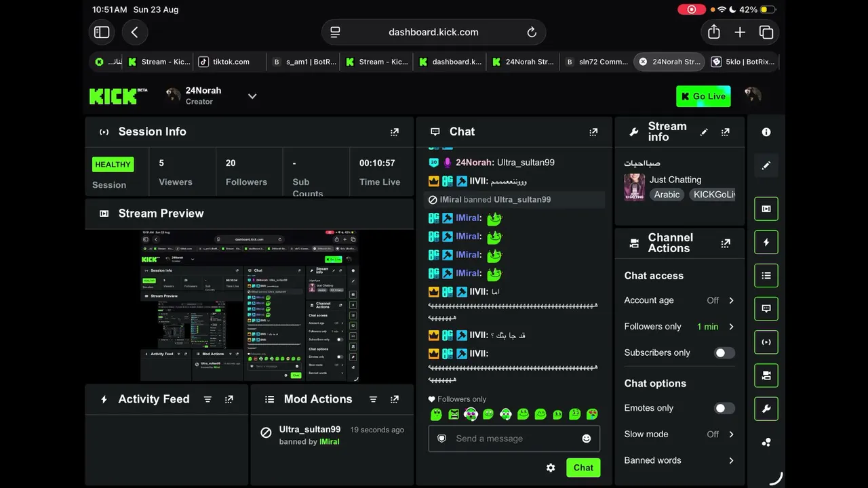Pop out the Mod Actions panel
This screenshot has width=868, height=488.
[x=395, y=400]
